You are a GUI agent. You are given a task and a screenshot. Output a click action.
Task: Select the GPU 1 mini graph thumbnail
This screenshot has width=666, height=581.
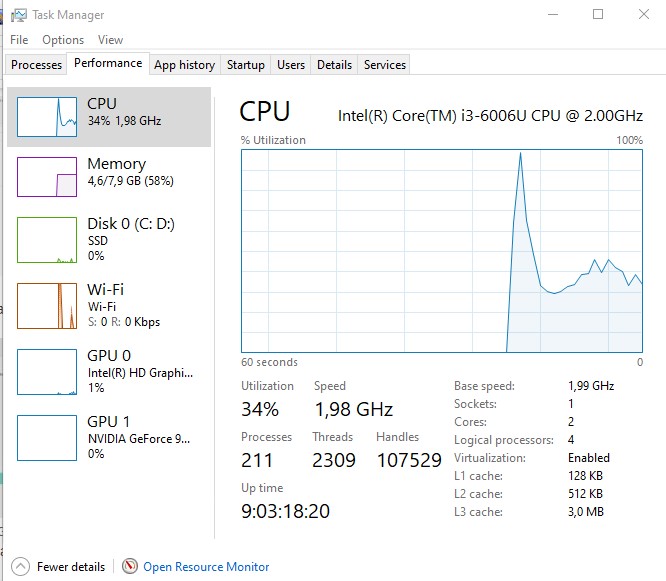[x=47, y=438]
